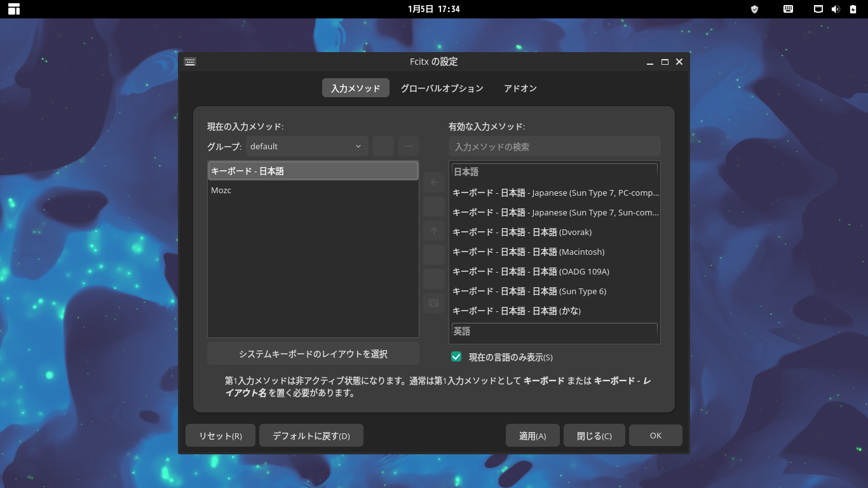Click the up arrow to reorder input methods
868x488 pixels.
(x=434, y=231)
